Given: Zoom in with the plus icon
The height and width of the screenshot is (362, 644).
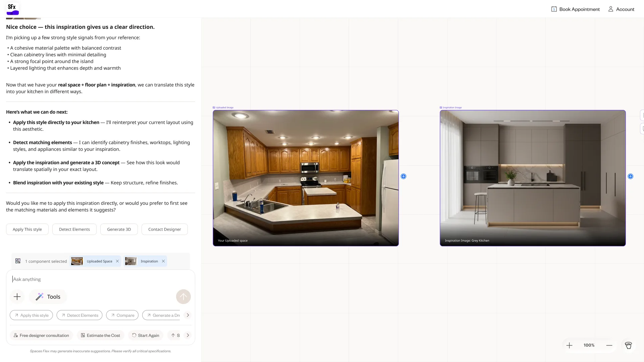Looking at the screenshot, I should click(570, 345).
